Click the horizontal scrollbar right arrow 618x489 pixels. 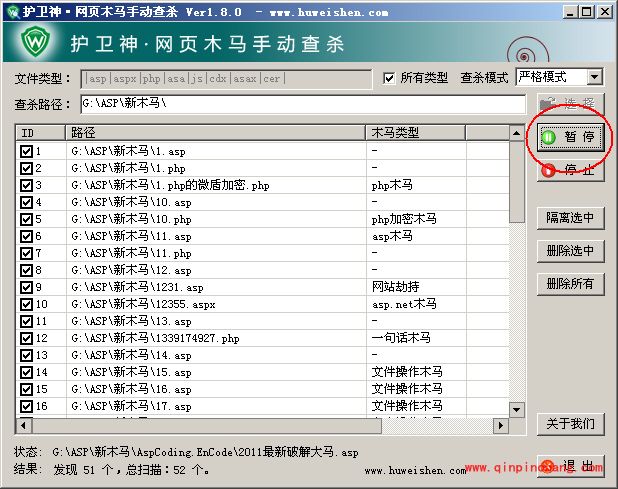(x=501, y=426)
